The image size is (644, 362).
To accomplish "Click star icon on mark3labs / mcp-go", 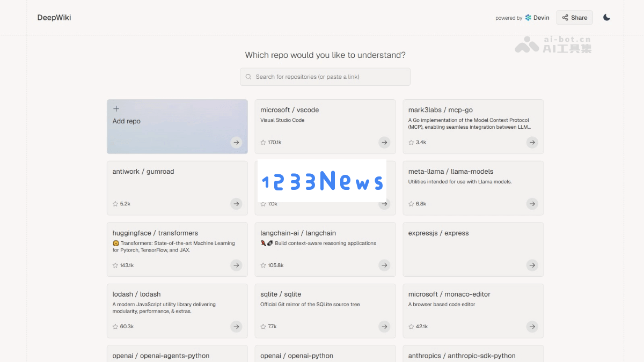I will (x=411, y=143).
